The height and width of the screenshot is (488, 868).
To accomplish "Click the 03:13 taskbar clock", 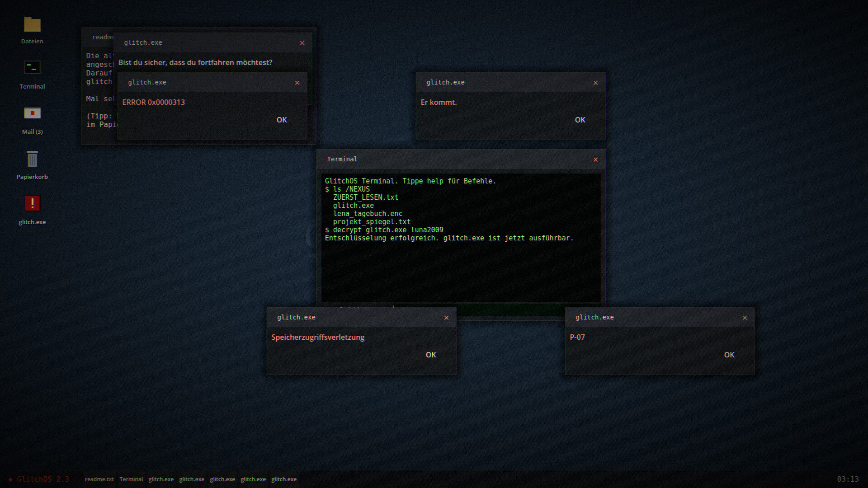I will (x=848, y=479).
